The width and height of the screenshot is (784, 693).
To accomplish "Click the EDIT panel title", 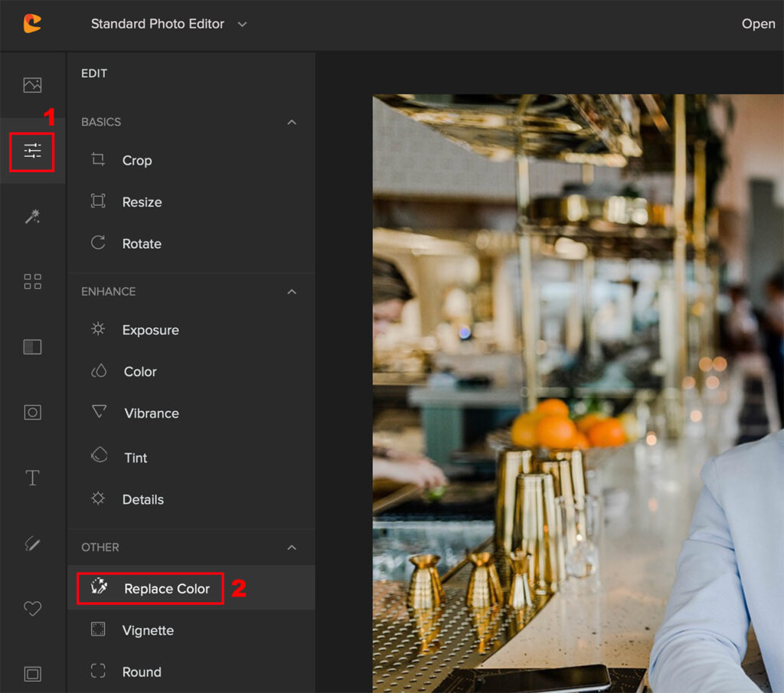I will [x=94, y=74].
